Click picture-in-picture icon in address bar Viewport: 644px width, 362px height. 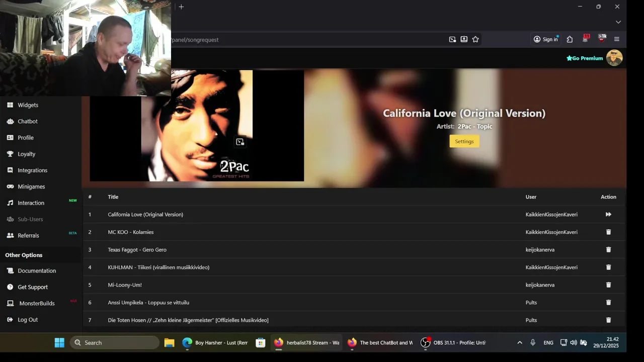(452, 39)
